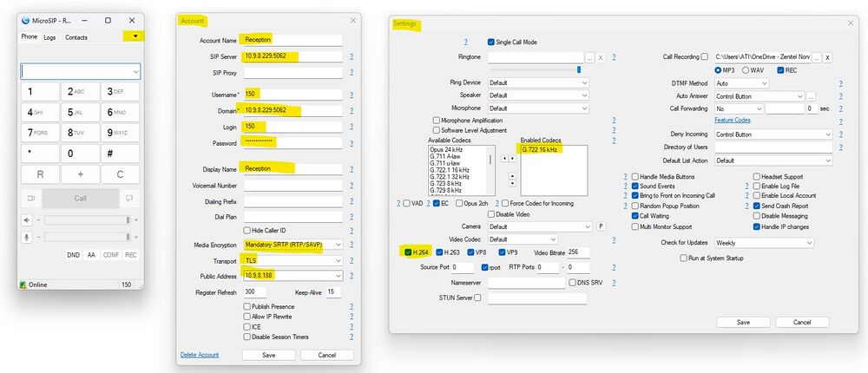Clear the ringtone with X button
Image resolution: width=868 pixels, height=373 pixels.
601,57
